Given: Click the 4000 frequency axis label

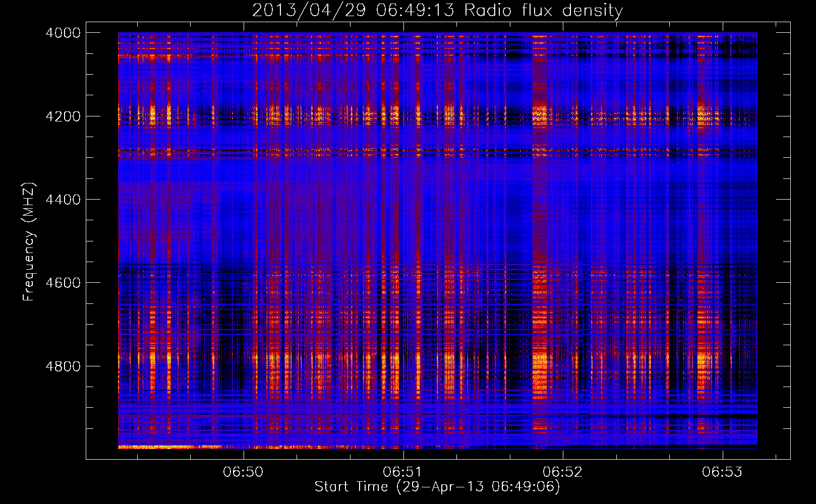Looking at the screenshot, I should pos(63,33).
